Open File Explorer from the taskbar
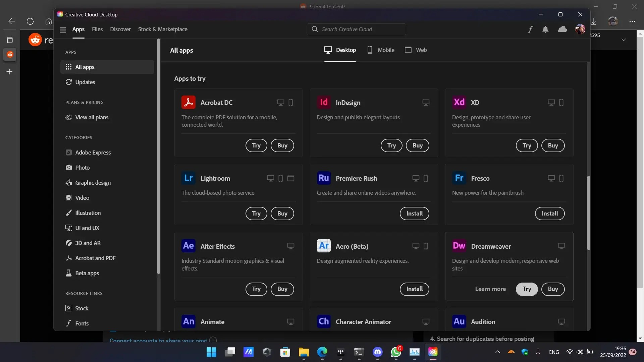 point(304,352)
